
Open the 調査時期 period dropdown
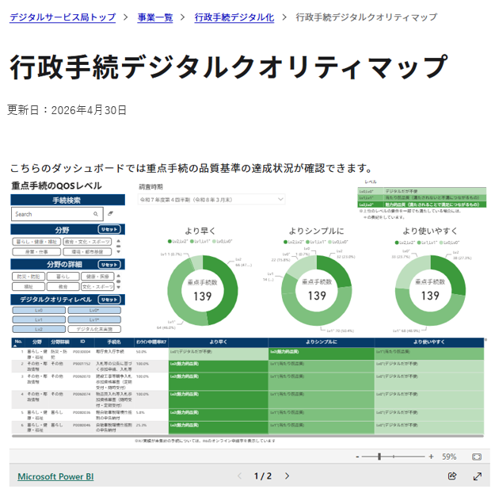point(211,199)
